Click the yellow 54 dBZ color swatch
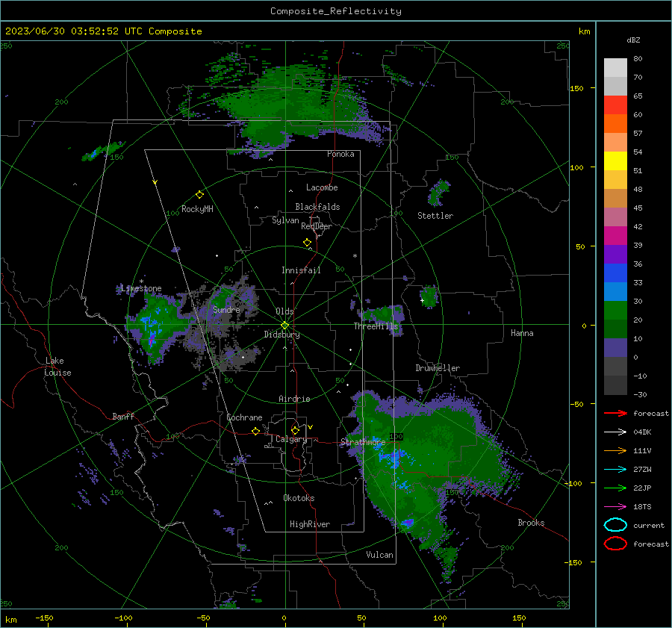 (615, 161)
